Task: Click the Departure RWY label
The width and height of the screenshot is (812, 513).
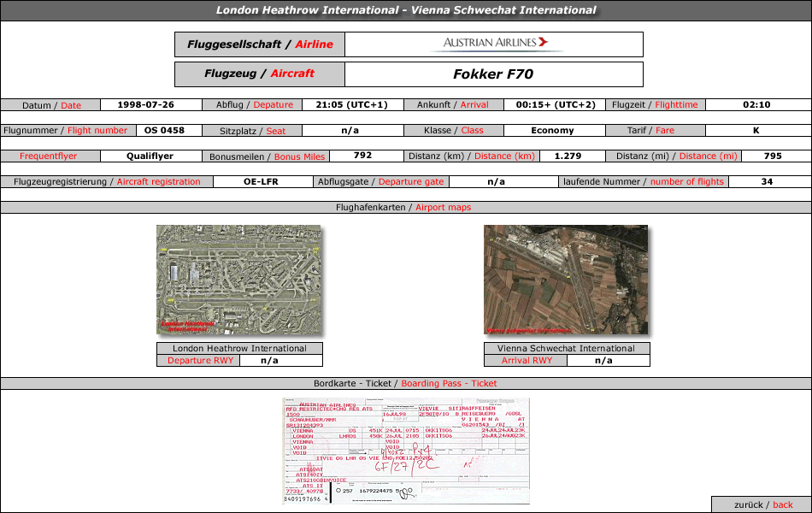Action: pyautogui.click(x=198, y=361)
